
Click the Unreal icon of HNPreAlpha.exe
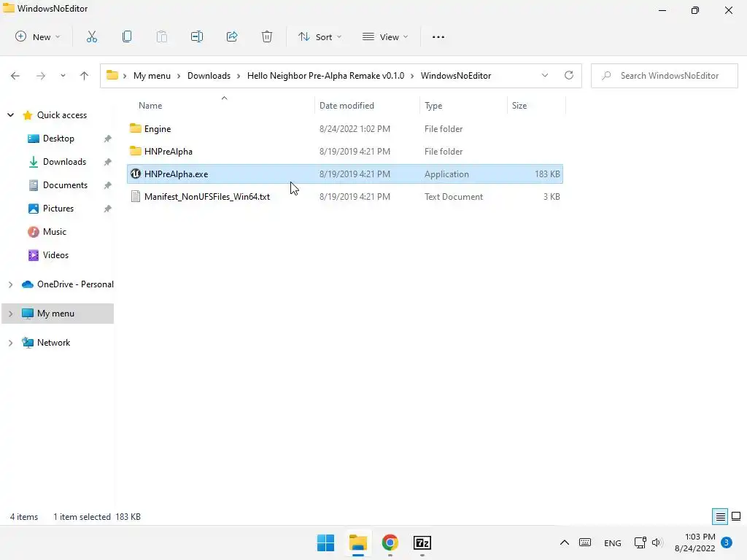[x=136, y=174]
